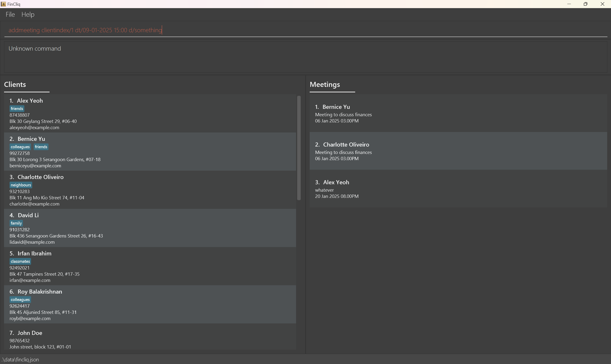Viewport: 611px width, 364px height.
Task: Click the family tag on David Li
Action: pos(16,223)
